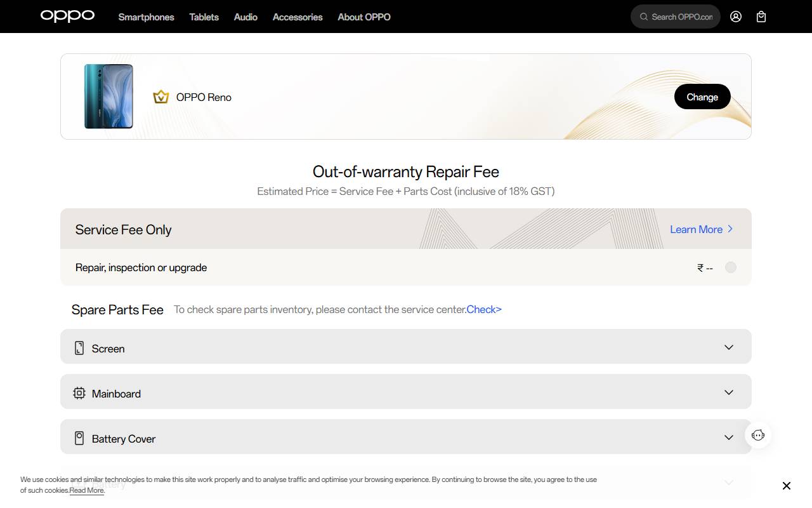Expand the Mainboard parts section
Image resolution: width=812 pixels, height=508 pixels.
click(x=729, y=392)
